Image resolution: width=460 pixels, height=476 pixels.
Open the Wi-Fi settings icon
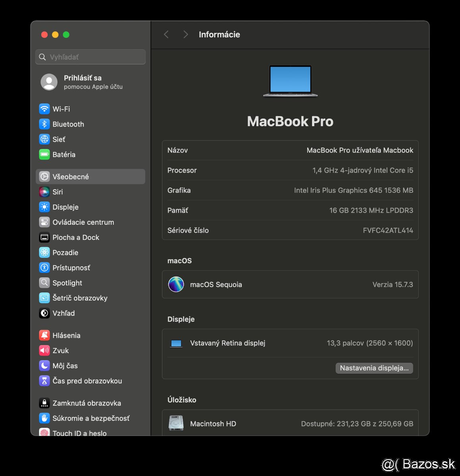coord(44,109)
